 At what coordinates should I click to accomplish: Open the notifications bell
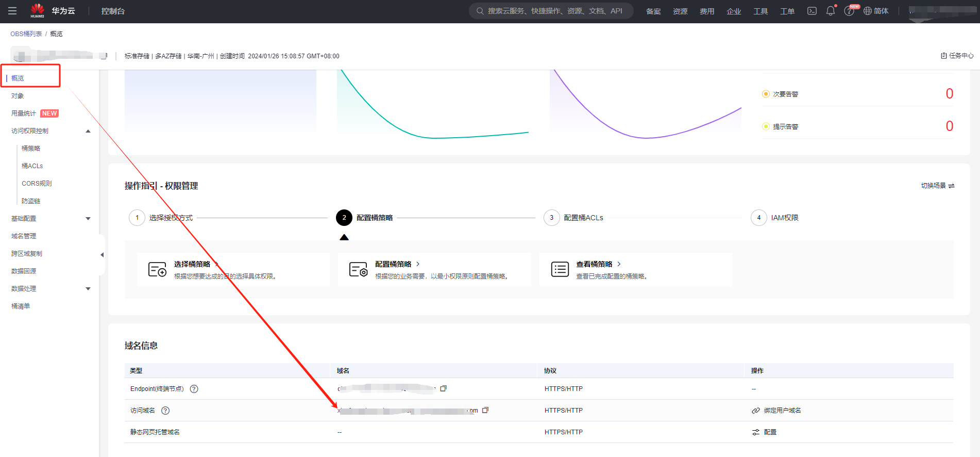(x=830, y=11)
